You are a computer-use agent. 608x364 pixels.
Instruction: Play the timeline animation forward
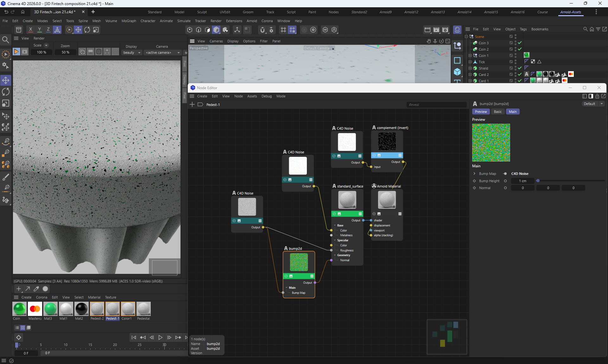pos(160,337)
